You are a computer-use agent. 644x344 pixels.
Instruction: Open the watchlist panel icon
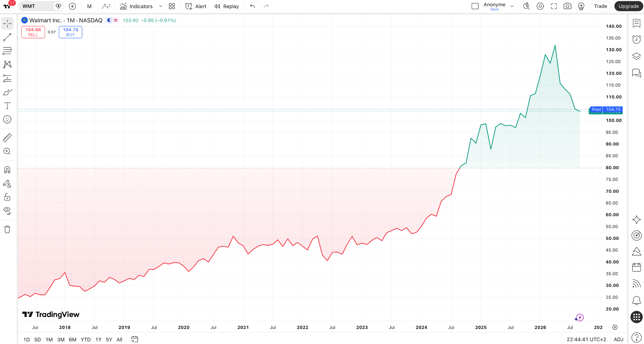636,23
